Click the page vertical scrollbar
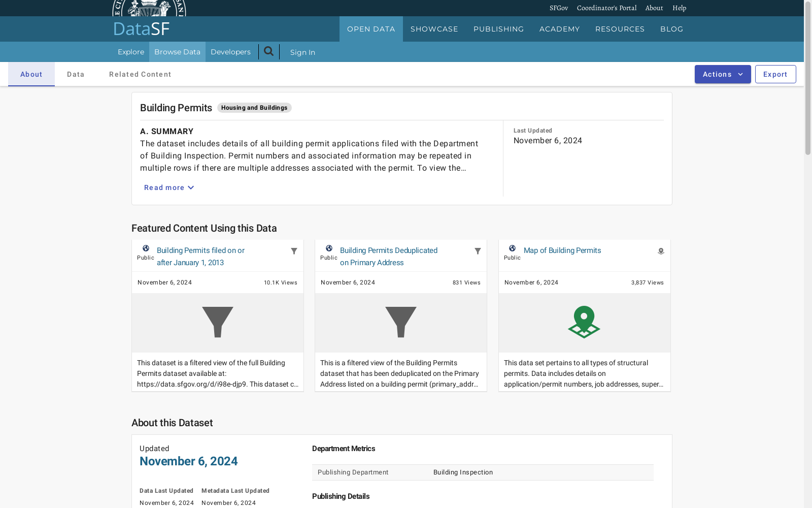The height and width of the screenshot is (508, 812). 808,79
